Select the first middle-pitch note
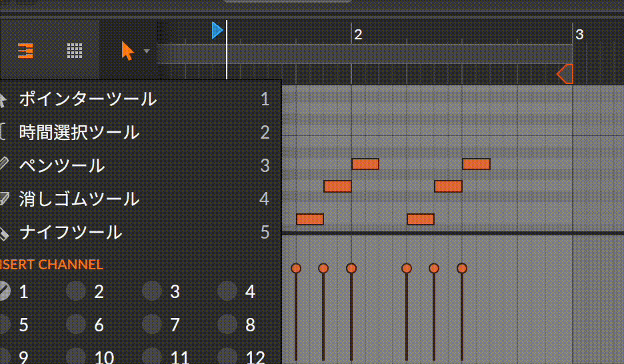 337,186
